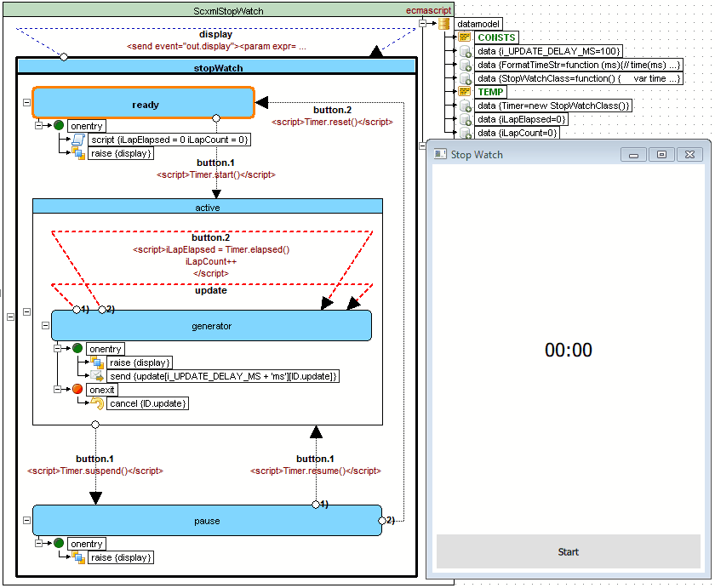
Task: Click the CONSTS comment note icon
Action: (465, 38)
